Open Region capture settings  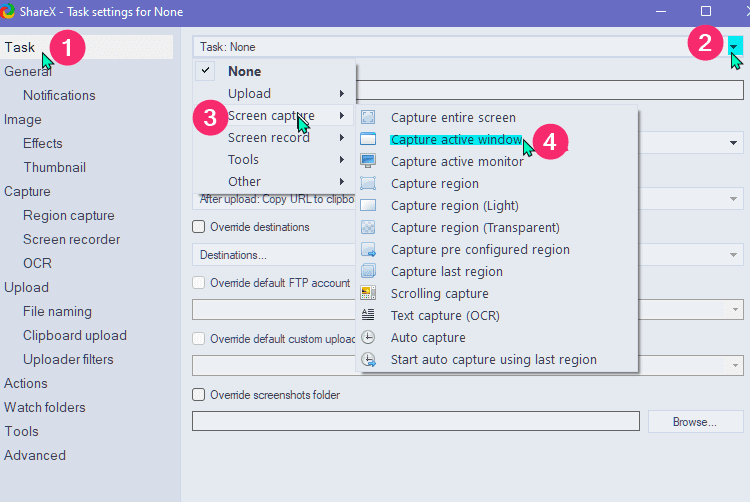click(69, 215)
